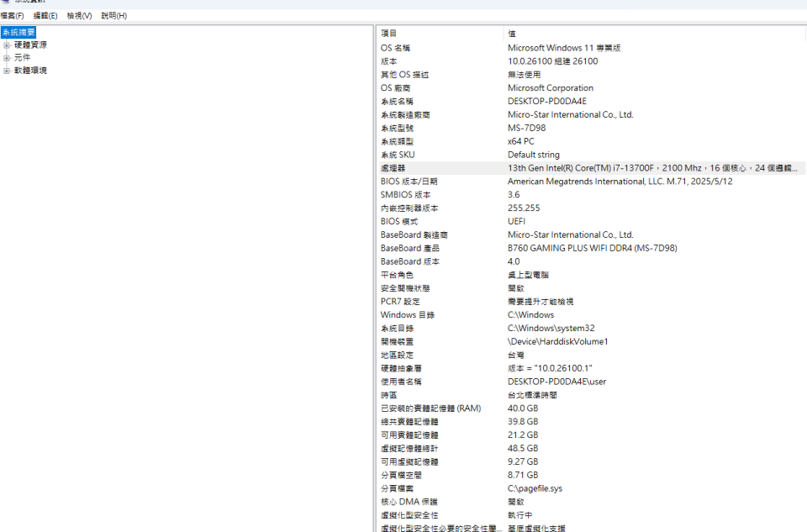Viewport: 807px width, 532px height.
Task: Click the 項目 column header
Action: pos(389,34)
